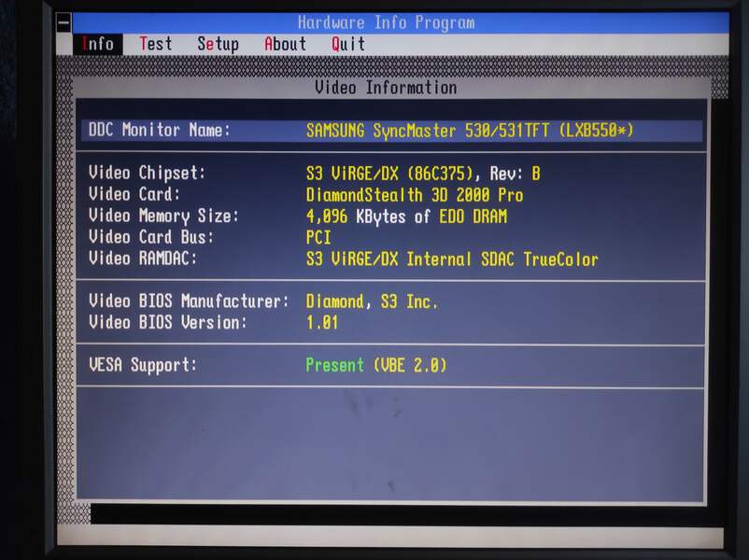This screenshot has height=560, width=749.
Task: Open the Setup menu
Action: point(218,44)
